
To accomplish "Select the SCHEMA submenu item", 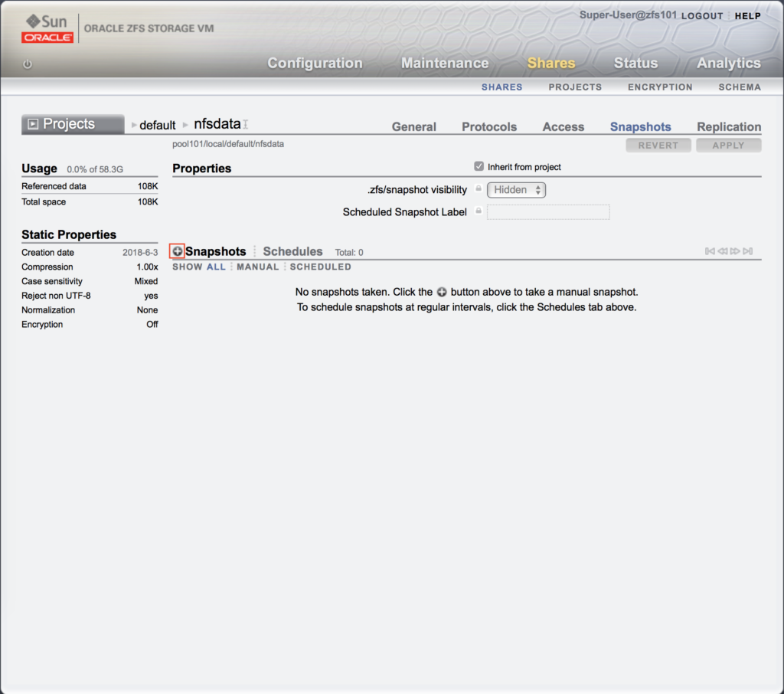I will (x=740, y=87).
